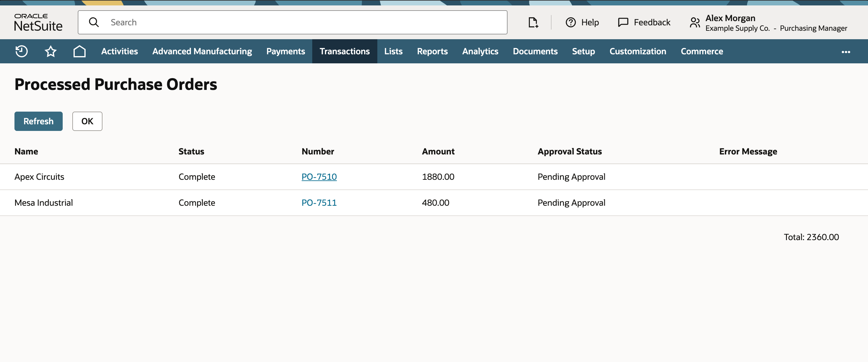Image resolution: width=868 pixels, height=362 pixels.
Task: Click the Approval Status column header
Action: 569,151
